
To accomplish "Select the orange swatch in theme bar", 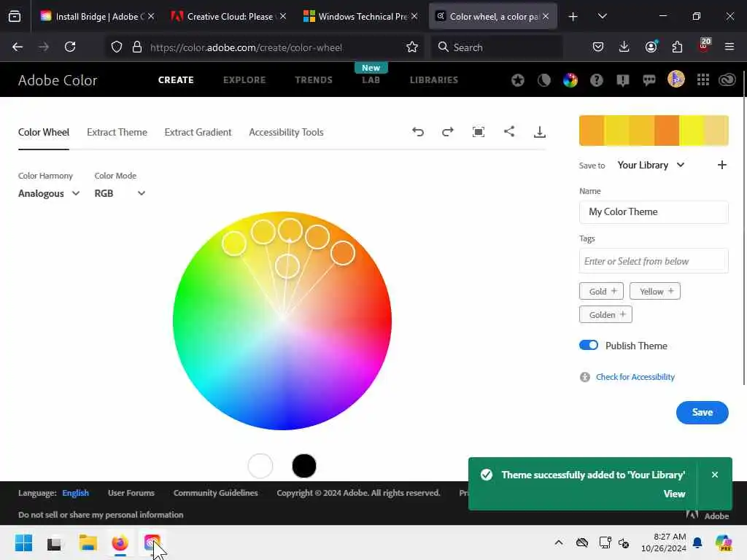I will coord(666,131).
